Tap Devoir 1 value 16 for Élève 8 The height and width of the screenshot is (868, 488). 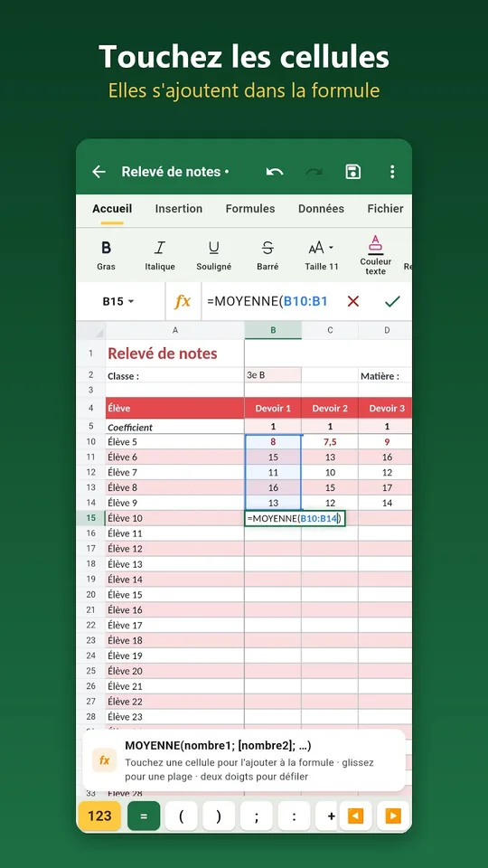[273, 487]
